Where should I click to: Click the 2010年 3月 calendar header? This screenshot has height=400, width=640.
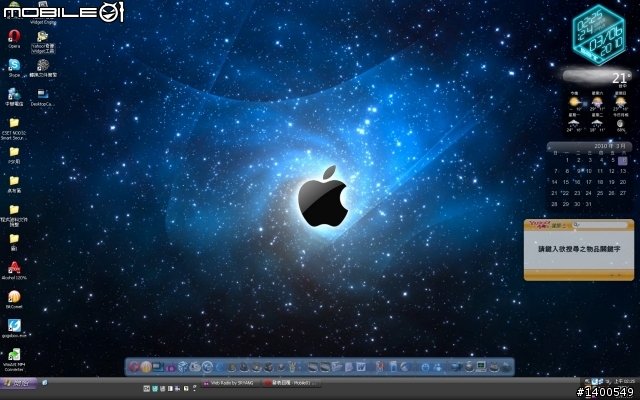pyautogui.click(x=610, y=146)
